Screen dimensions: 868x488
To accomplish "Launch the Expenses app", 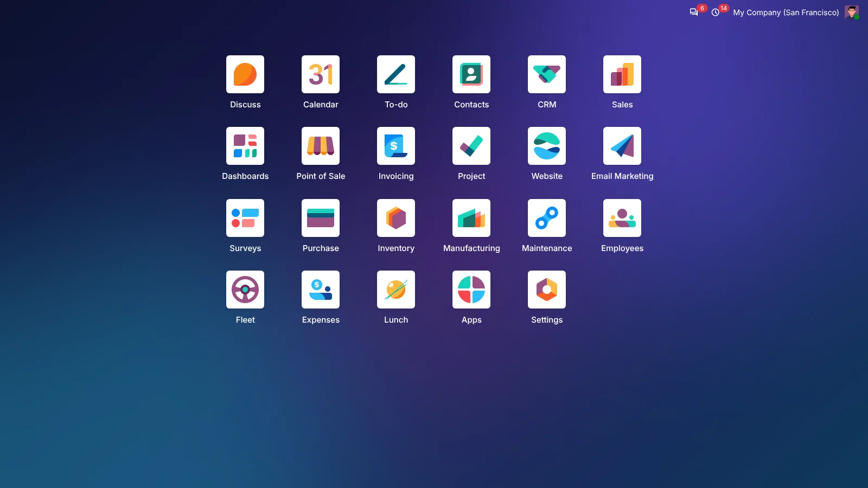I will pos(321,290).
